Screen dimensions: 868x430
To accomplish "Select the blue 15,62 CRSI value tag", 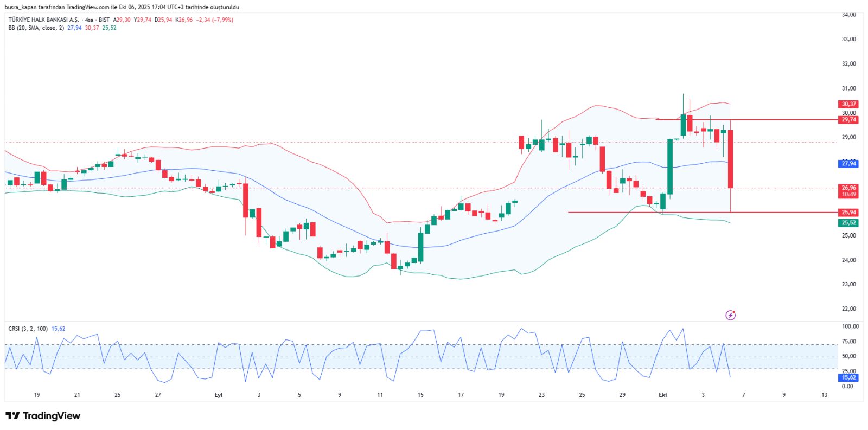I will (848, 377).
